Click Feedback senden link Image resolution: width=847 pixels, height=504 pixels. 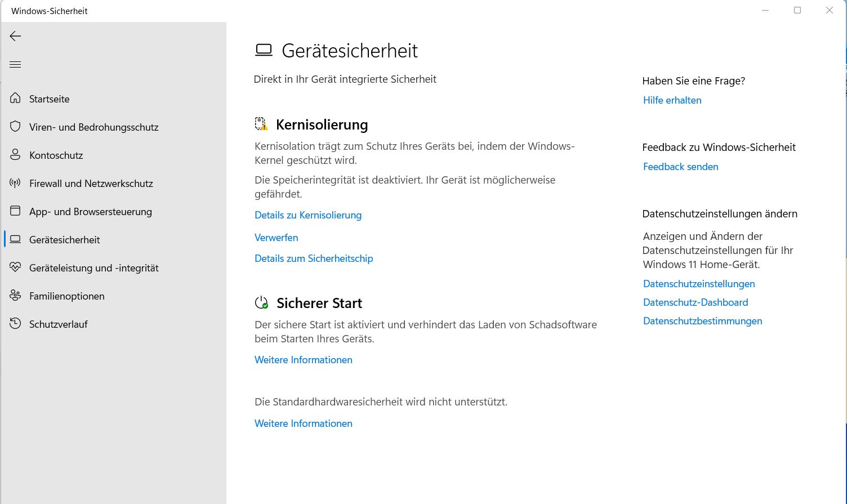(680, 167)
